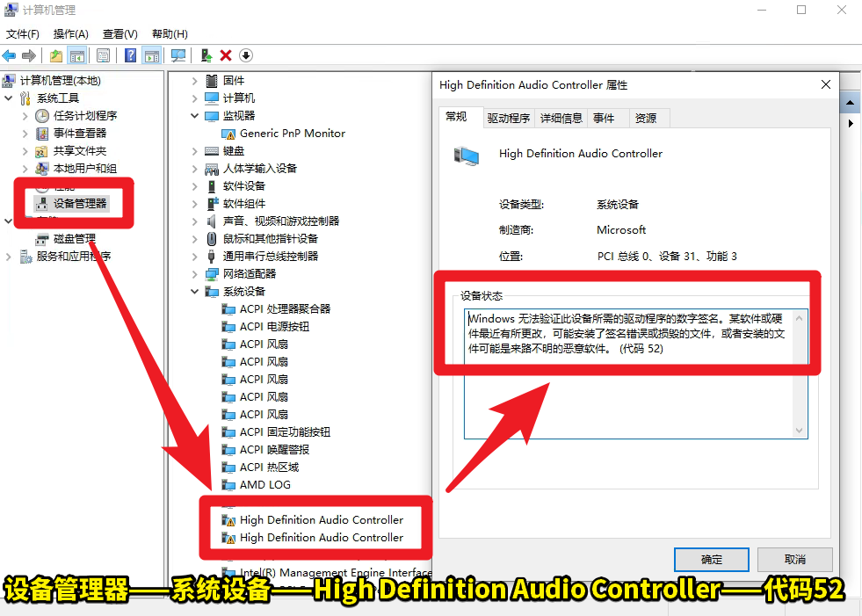Screen dimensions: 862x616
Task: Click the AMD LOG device icon
Action: pyautogui.click(x=228, y=485)
